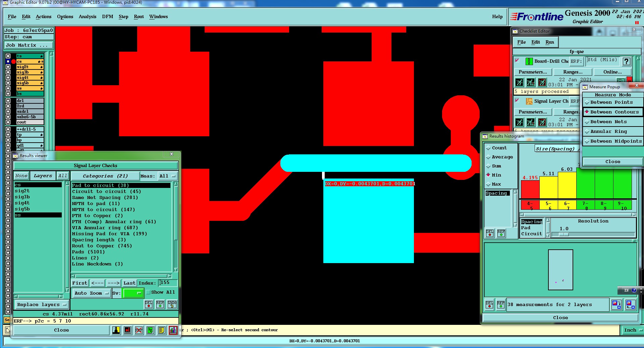Screen dimensions: 644x348
Task: Run Signal Layer check with first running-man icon
Action: pyautogui.click(x=519, y=122)
